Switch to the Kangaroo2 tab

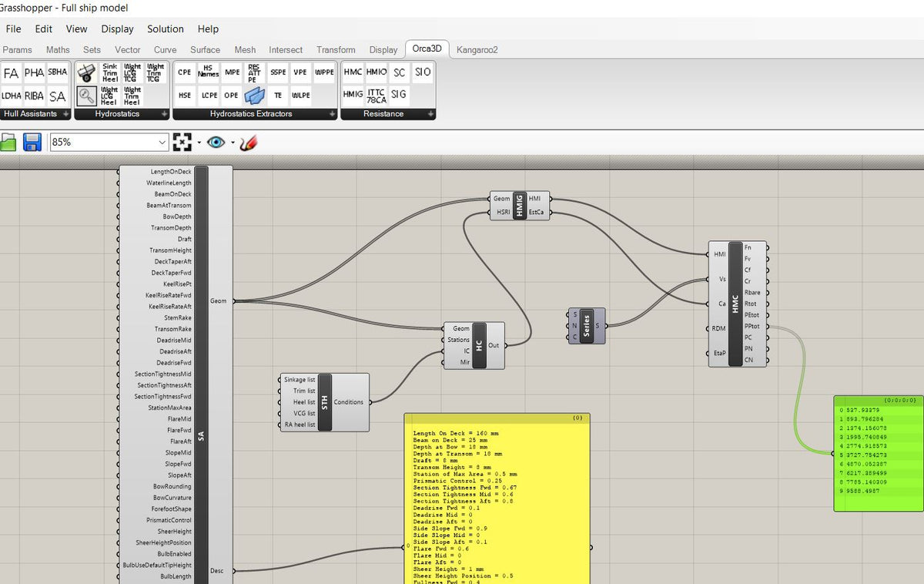[477, 49]
